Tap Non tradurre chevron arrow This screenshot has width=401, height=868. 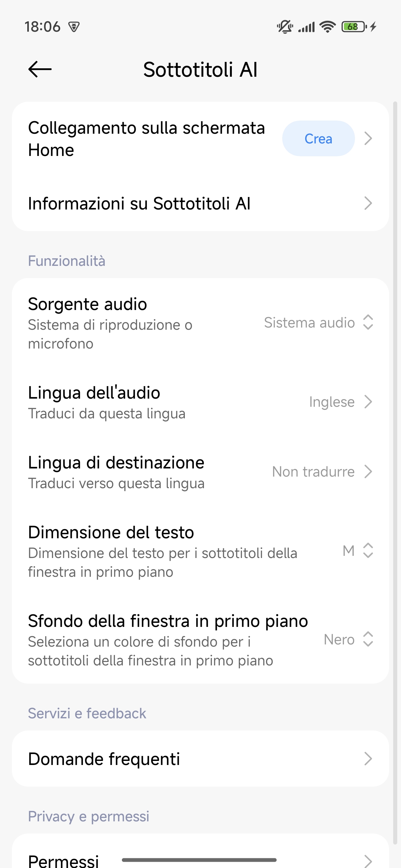pyautogui.click(x=368, y=472)
